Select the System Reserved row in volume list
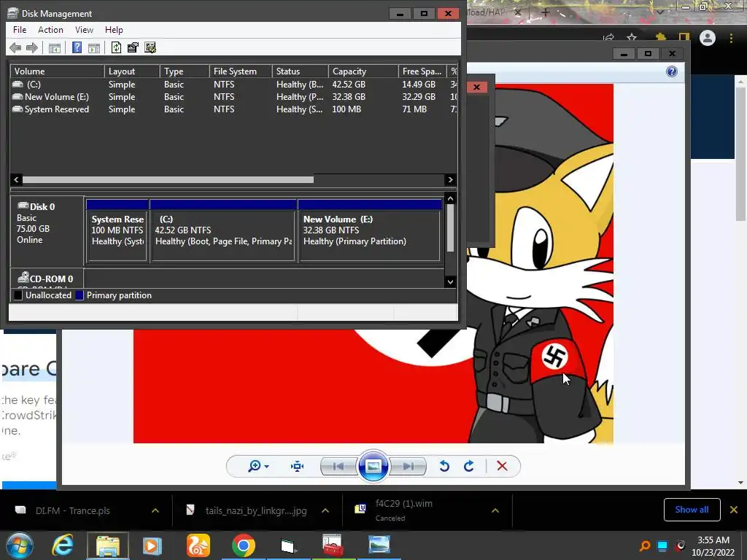The width and height of the screenshot is (747, 560). click(233, 109)
